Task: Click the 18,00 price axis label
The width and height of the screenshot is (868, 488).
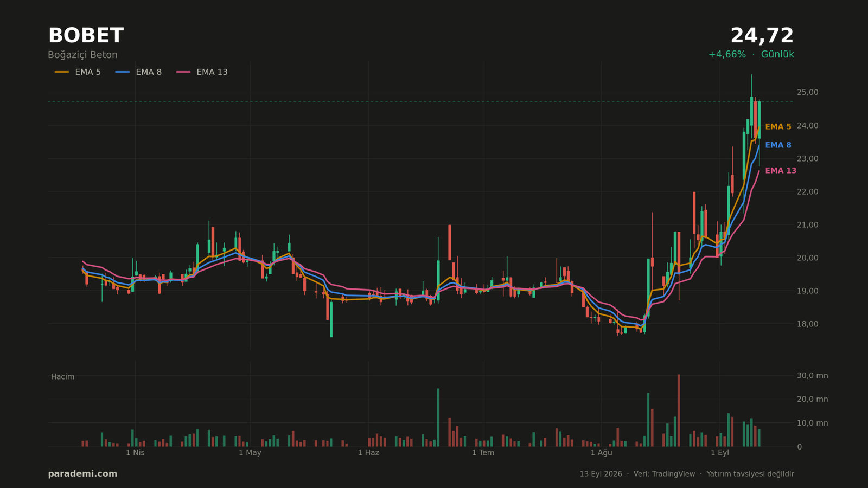Action: 807,324
